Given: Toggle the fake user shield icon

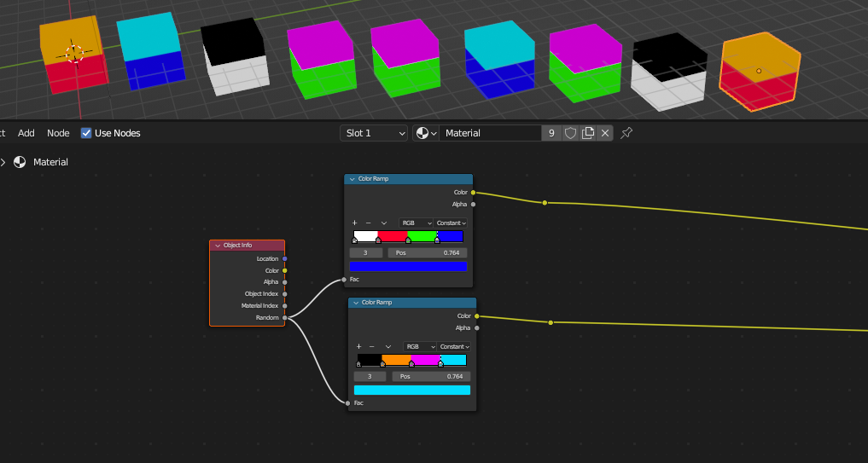Looking at the screenshot, I should tap(570, 133).
